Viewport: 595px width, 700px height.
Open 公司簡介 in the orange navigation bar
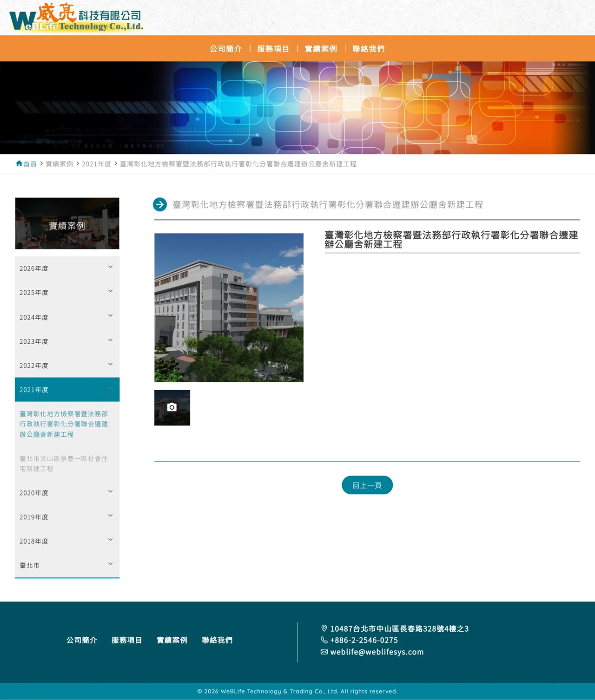click(226, 49)
